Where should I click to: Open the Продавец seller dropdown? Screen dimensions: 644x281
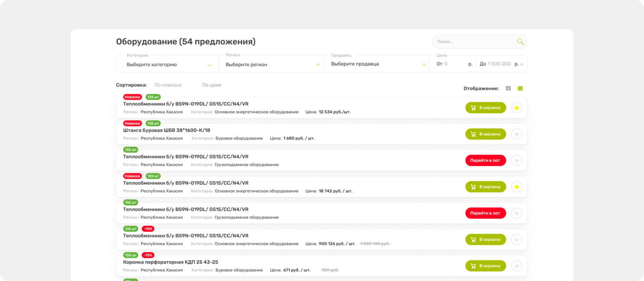377,64
